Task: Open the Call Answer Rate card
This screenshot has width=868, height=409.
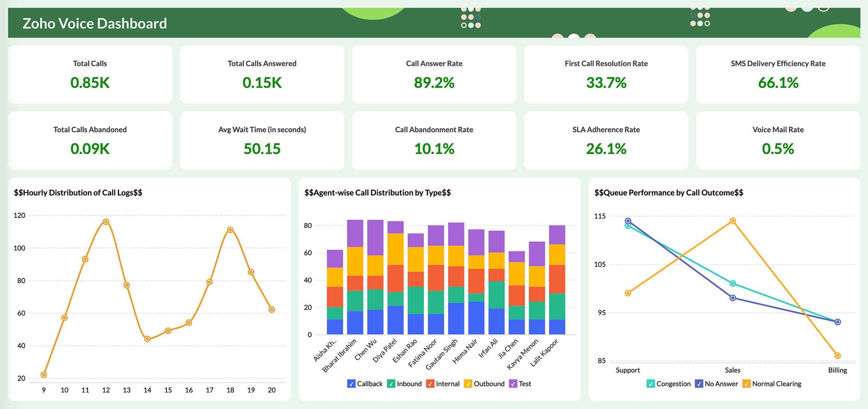Action: click(434, 75)
